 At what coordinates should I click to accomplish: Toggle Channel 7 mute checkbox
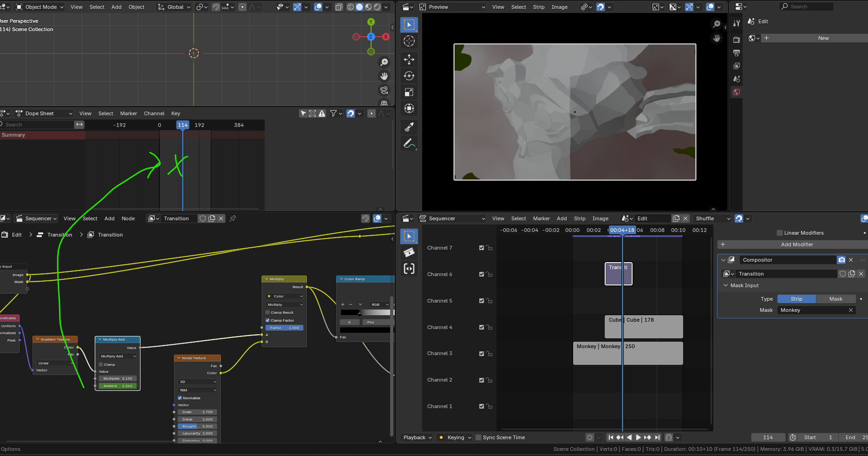(482, 248)
